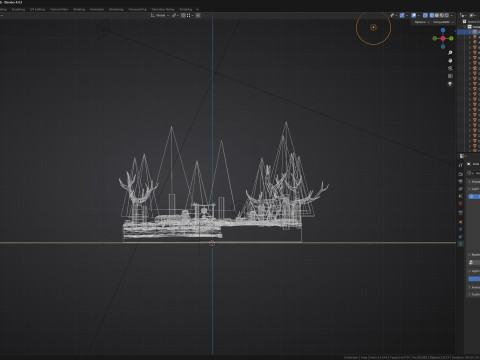Select rendered viewport shading
The image size is (480, 360).
[447, 15]
